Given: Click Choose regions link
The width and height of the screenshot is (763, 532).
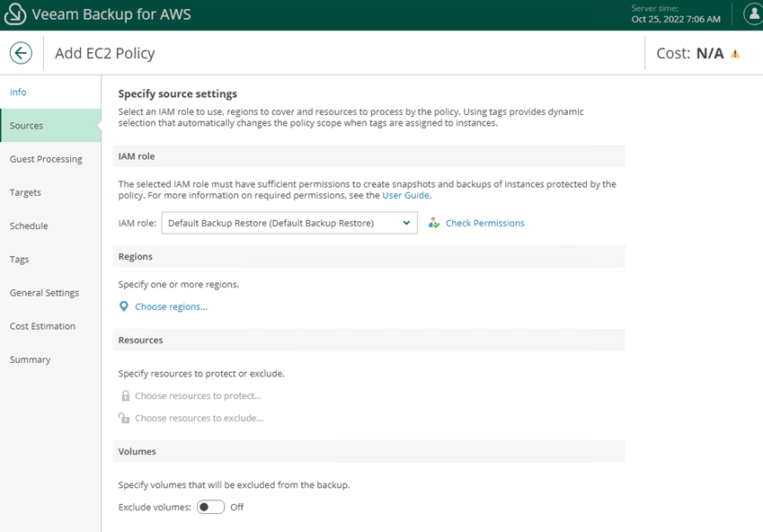Looking at the screenshot, I should [172, 306].
